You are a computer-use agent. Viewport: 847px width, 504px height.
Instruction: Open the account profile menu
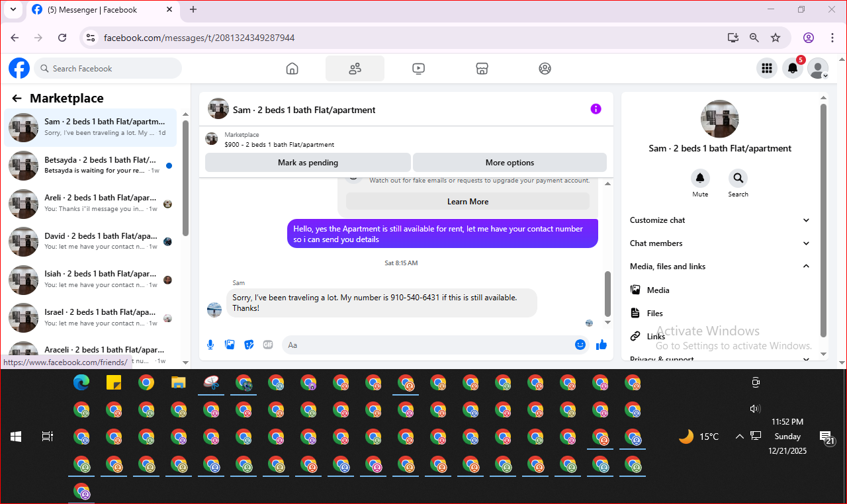[x=819, y=68]
